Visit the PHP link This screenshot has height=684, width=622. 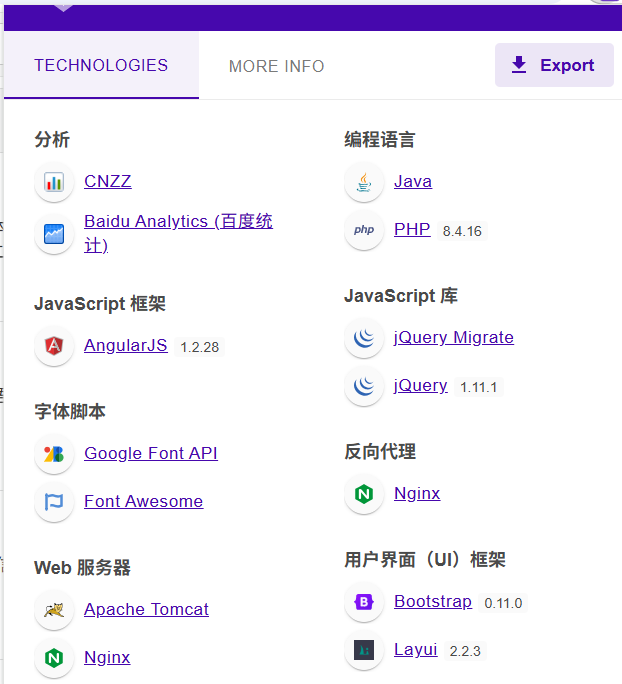(x=412, y=229)
